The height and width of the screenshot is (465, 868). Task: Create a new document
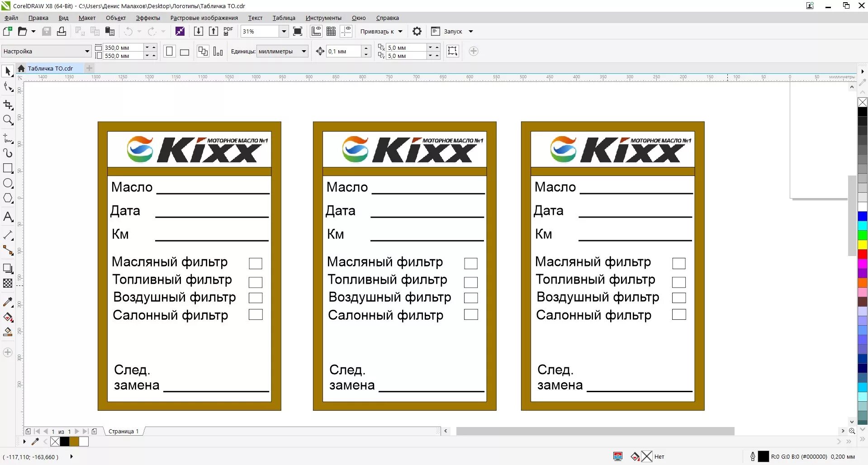(x=8, y=31)
